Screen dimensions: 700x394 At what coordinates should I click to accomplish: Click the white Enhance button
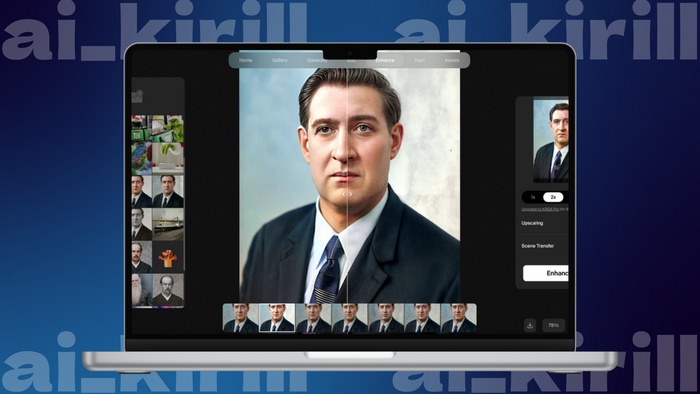[x=546, y=273]
